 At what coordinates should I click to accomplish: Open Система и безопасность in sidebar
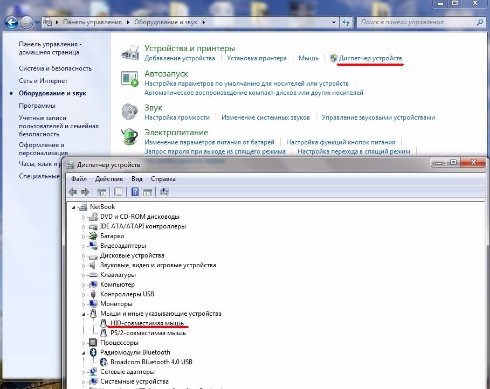(55, 68)
